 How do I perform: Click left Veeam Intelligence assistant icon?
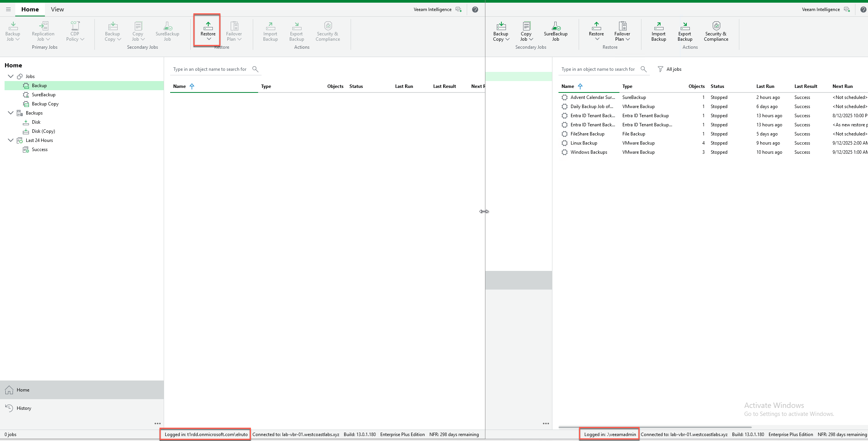pyautogui.click(x=459, y=10)
